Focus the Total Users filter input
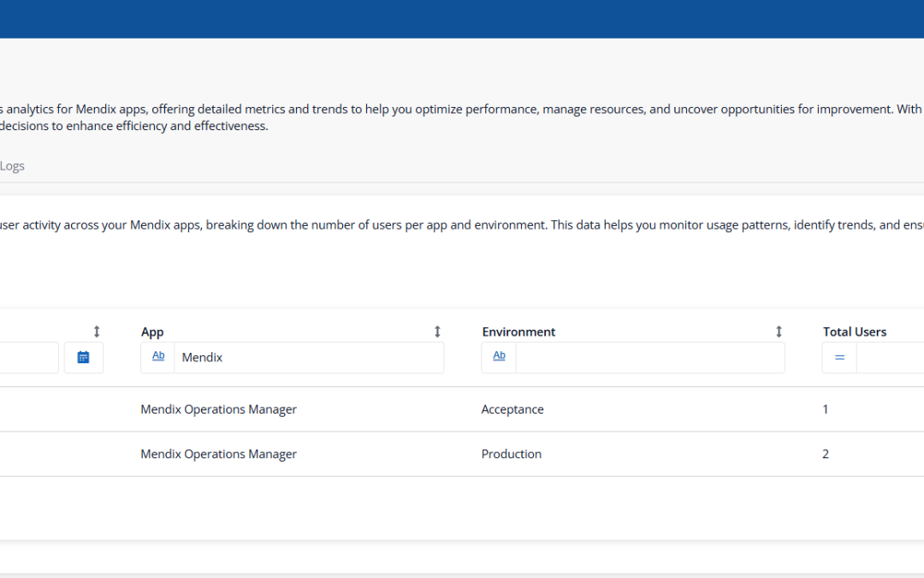 (x=890, y=357)
